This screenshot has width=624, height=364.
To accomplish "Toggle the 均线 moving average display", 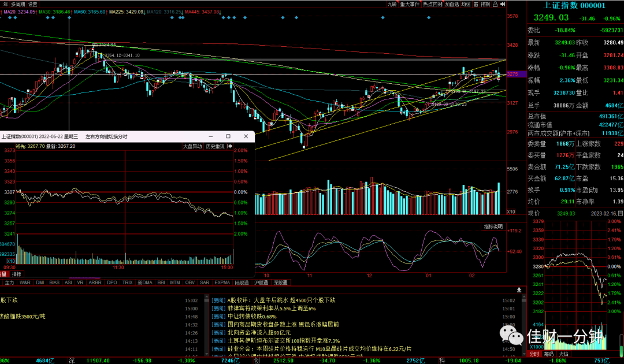I will pyautogui.click(x=466, y=5).
